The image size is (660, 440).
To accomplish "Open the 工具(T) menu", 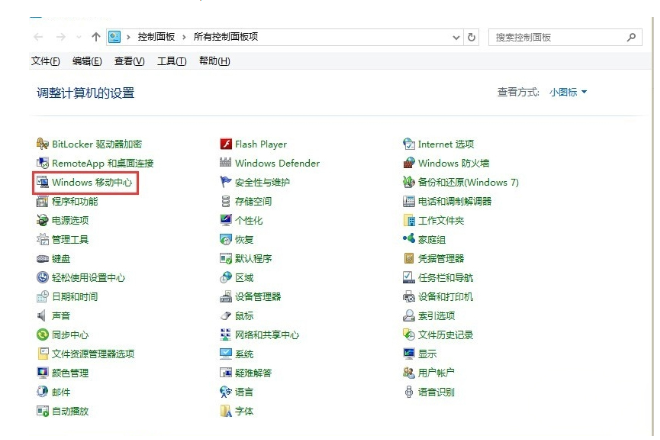I will (172, 61).
